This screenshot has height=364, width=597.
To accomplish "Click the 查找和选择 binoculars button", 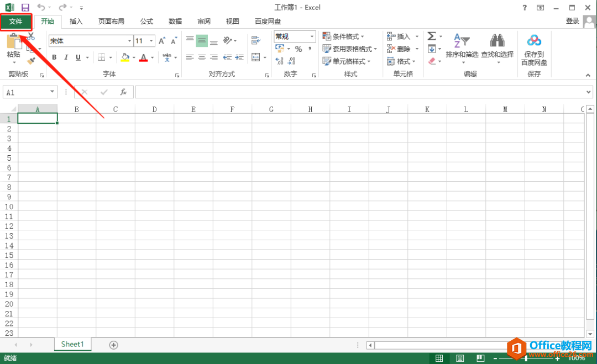I will click(x=498, y=48).
